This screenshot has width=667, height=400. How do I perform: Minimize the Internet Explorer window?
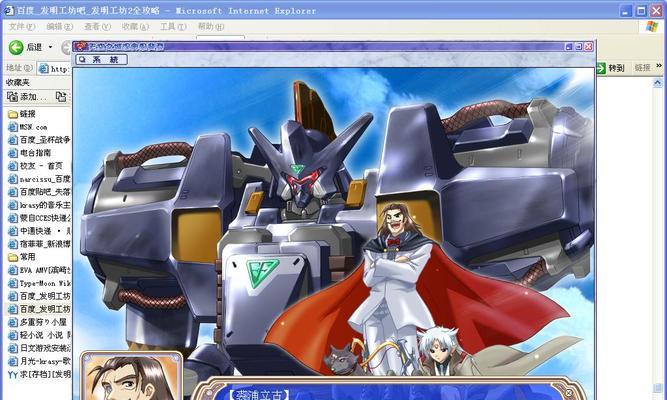[x=625, y=11]
